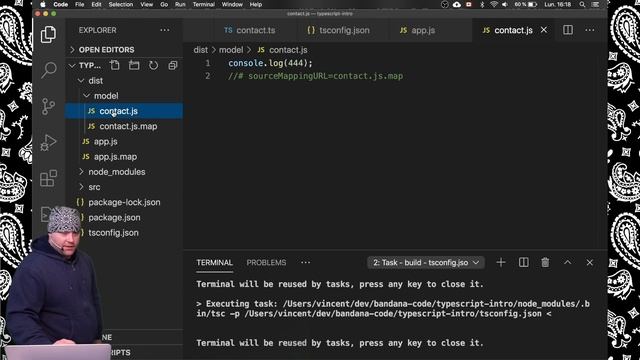Expand the Open Editors section

tap(124, 50)
